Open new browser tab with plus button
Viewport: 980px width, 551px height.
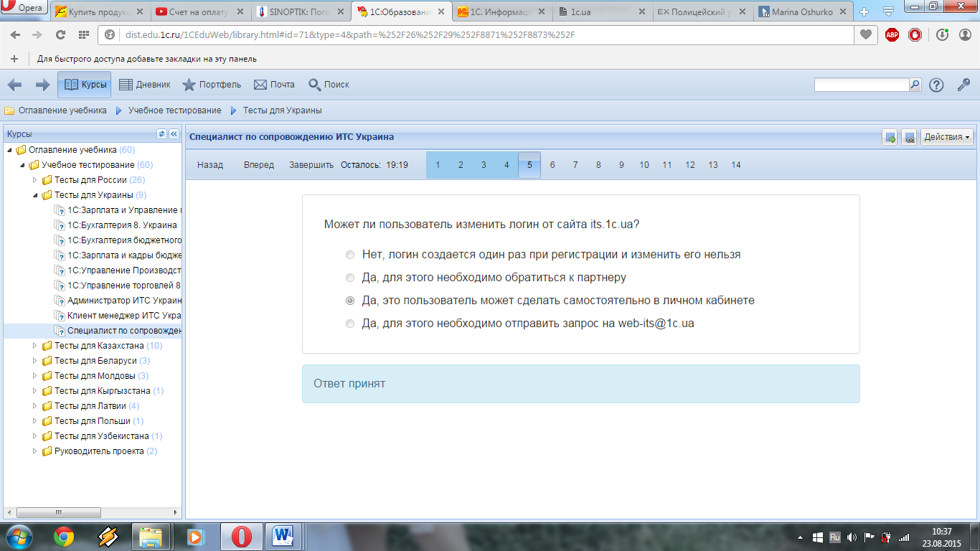click(x=864, y=12)
